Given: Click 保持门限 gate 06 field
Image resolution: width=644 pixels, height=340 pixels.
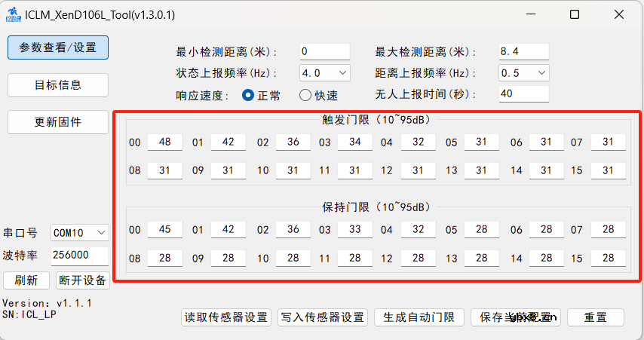Looking at the screenshot, I should pyautogui.click(x=547, y=229).
